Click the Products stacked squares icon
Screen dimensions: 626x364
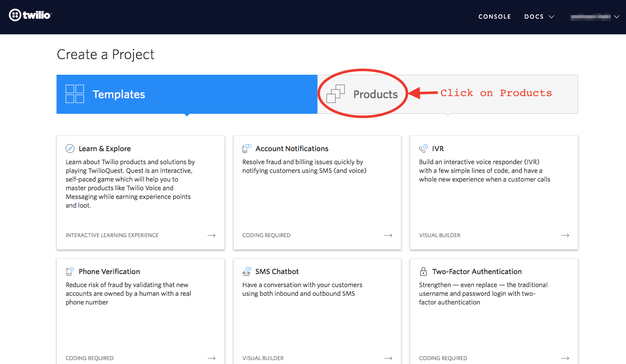pos(335,94)
